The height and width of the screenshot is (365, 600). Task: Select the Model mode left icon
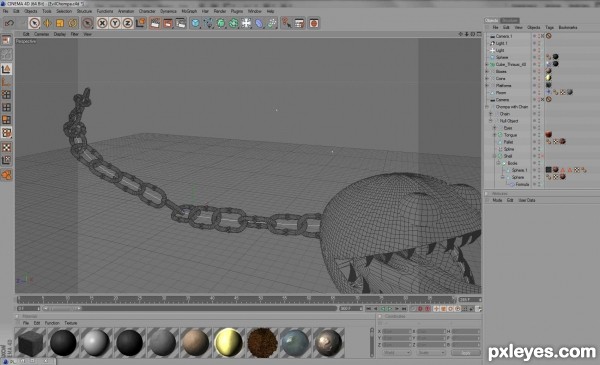pos(7,69)
